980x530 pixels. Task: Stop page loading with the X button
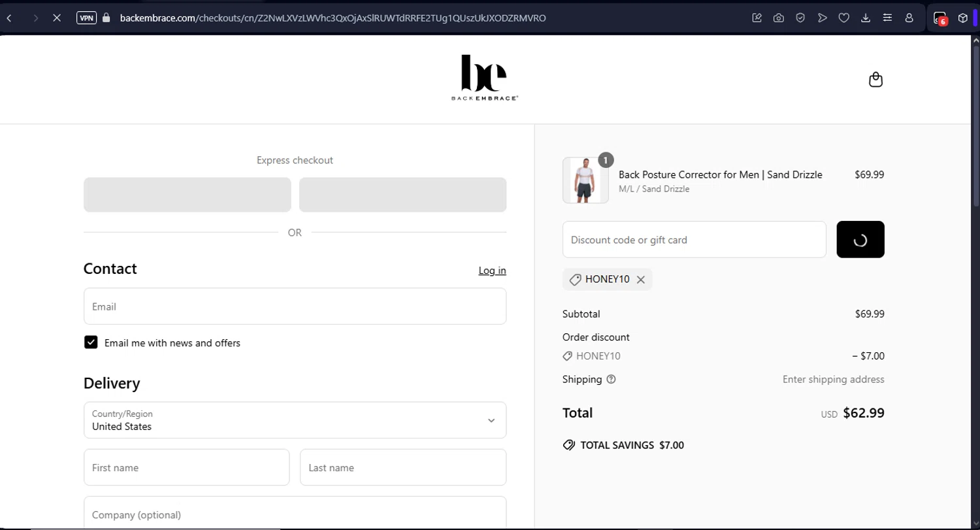(57, 18)
